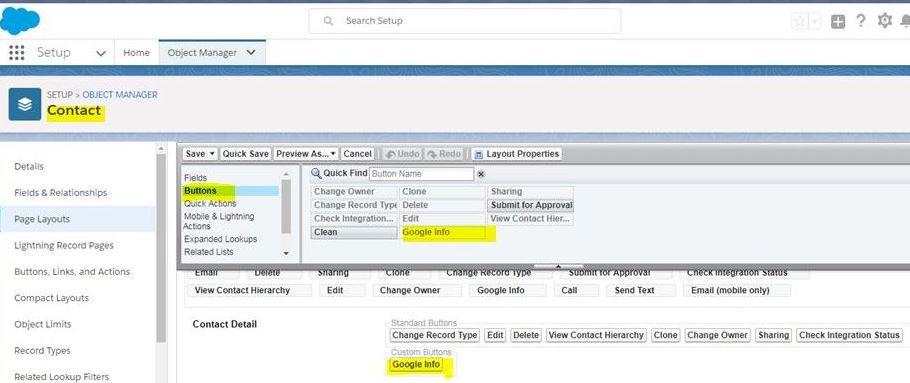Screen dimensions: 910x383
Task: Open the global actions plus icon
Action: [837, 22]
